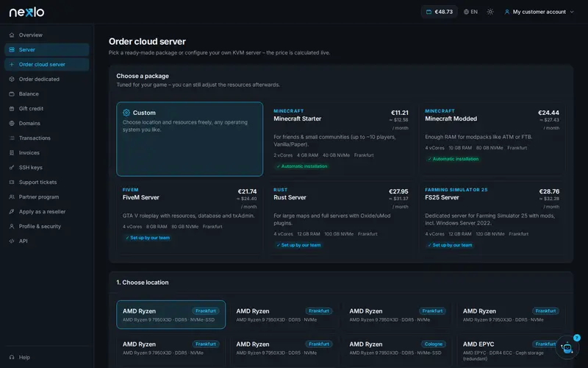
Task: Open Overview in the sidebar
Action: (47, 35)
